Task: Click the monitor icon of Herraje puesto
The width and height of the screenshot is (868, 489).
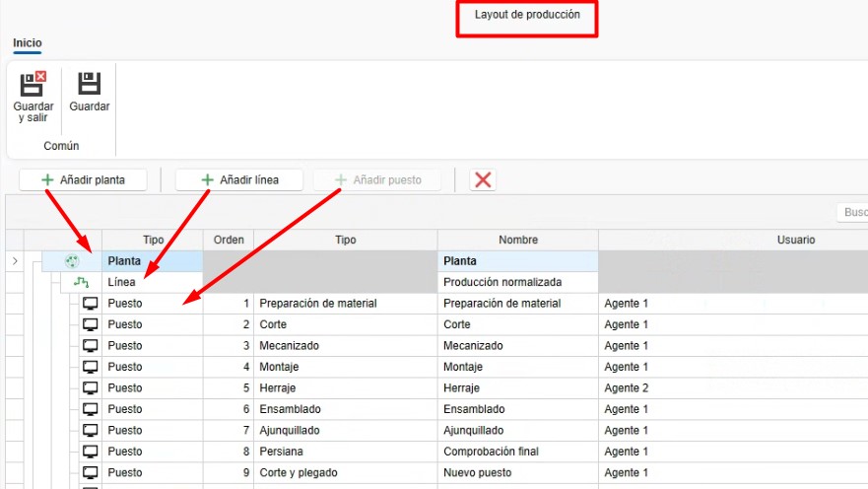Action: 91,388
